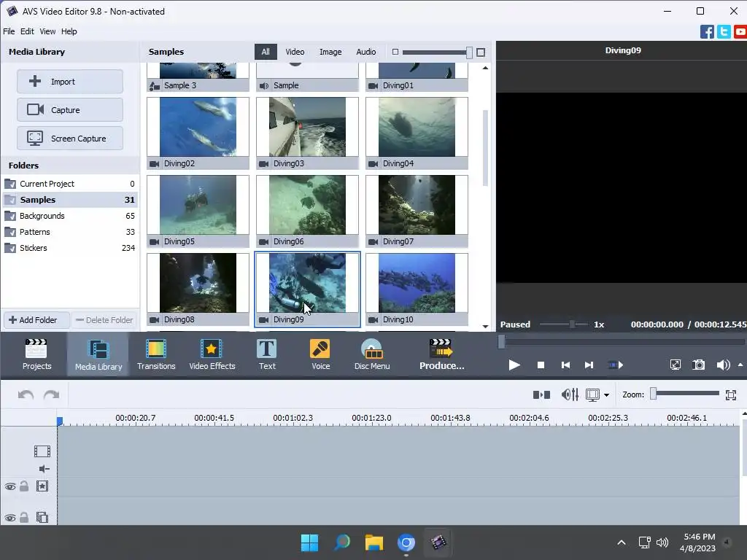Click the storyboard/timeline view icon
747x560 pixels.
(x=592, y=394)
